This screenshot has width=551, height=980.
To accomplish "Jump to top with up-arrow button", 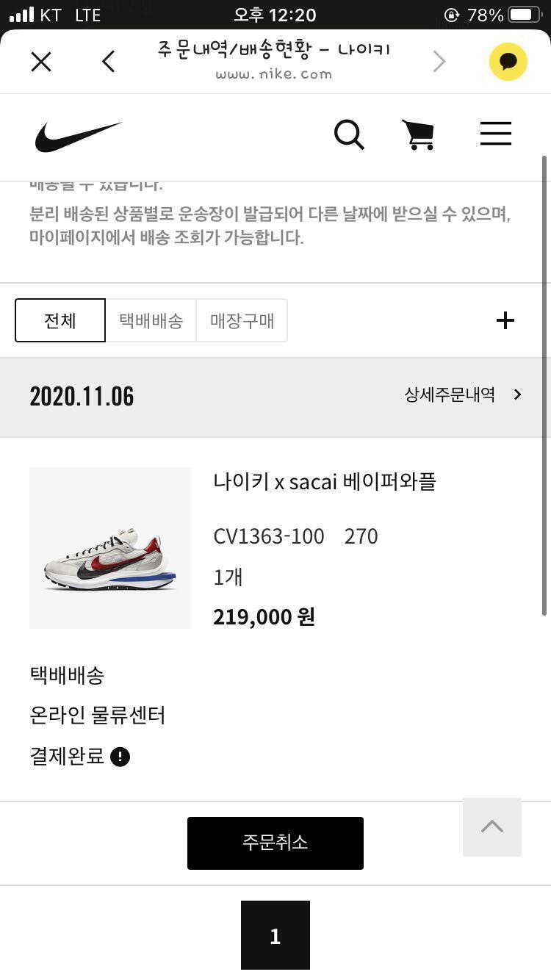I will coord(492,826).
